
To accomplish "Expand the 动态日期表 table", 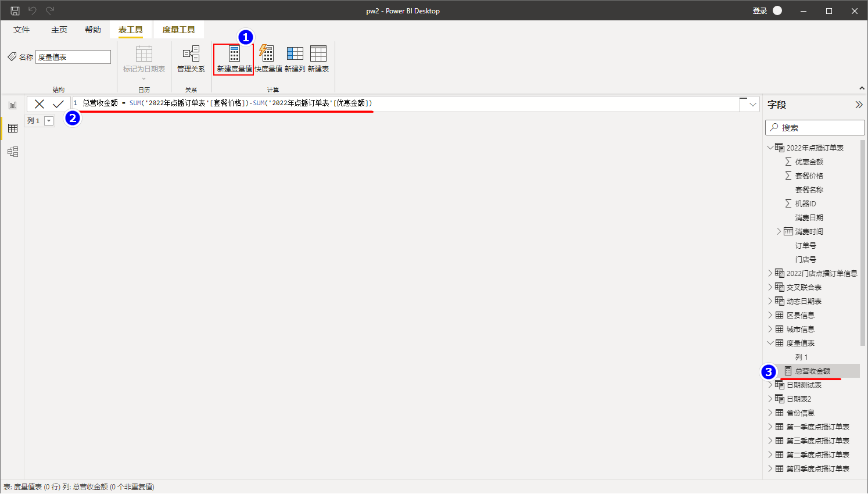I will 770,301.
